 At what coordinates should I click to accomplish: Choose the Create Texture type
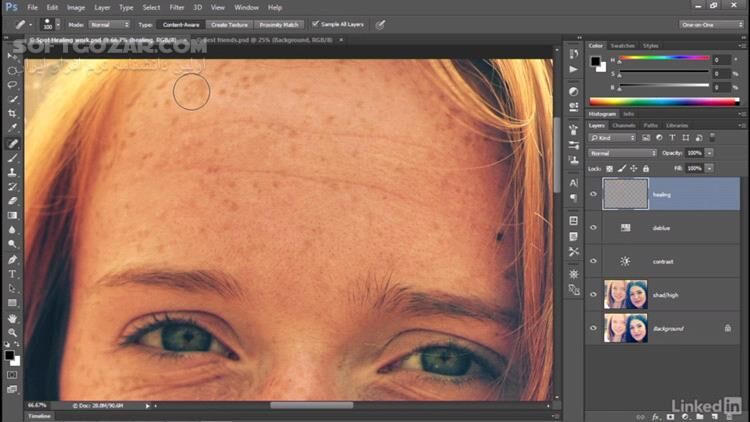click(229, 24)
